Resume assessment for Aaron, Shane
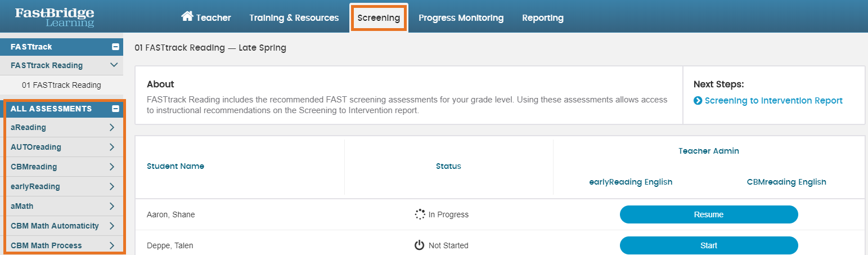Screen dimensions: 868x255 pos(709,214)
